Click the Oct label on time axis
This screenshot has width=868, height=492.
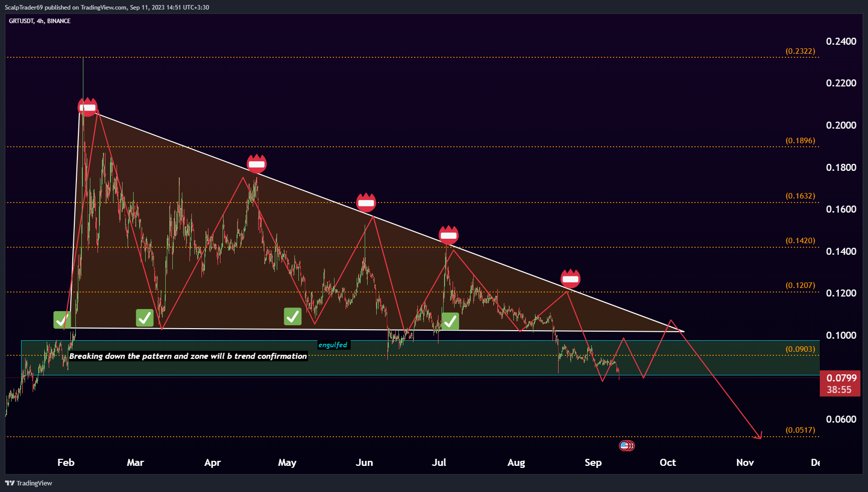(668, 462)
